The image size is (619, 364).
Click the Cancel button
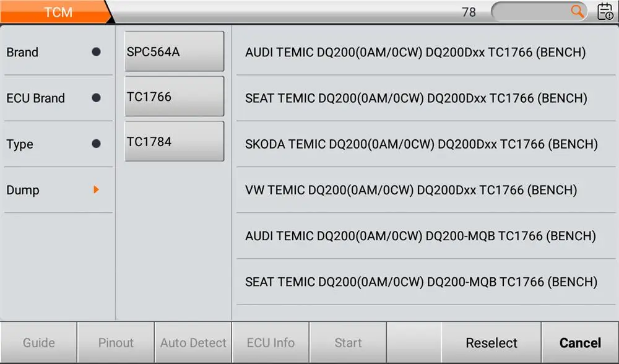580,343
